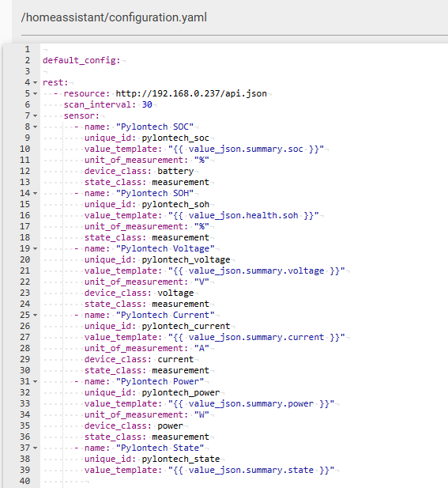Viewport: 448px width, 488px height.
Task: Click the "Pylontech SOC" name string
Action: (155, 127)
